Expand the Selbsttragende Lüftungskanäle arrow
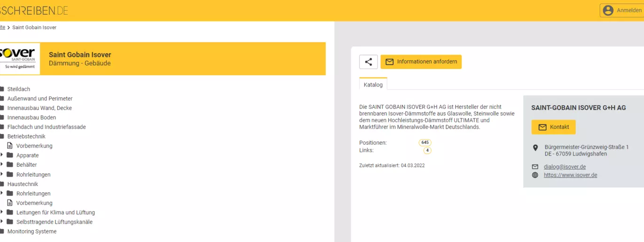 click(x=1, y=222)
